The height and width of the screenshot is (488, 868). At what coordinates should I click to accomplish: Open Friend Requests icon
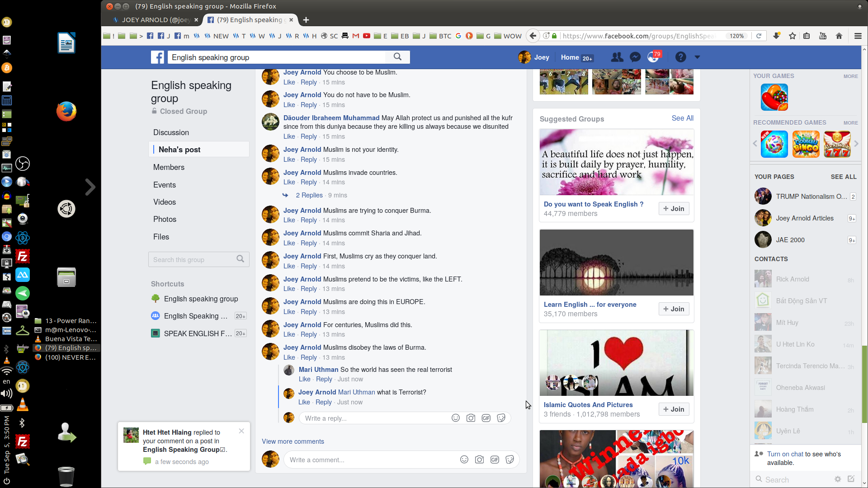tap(617, 57)
